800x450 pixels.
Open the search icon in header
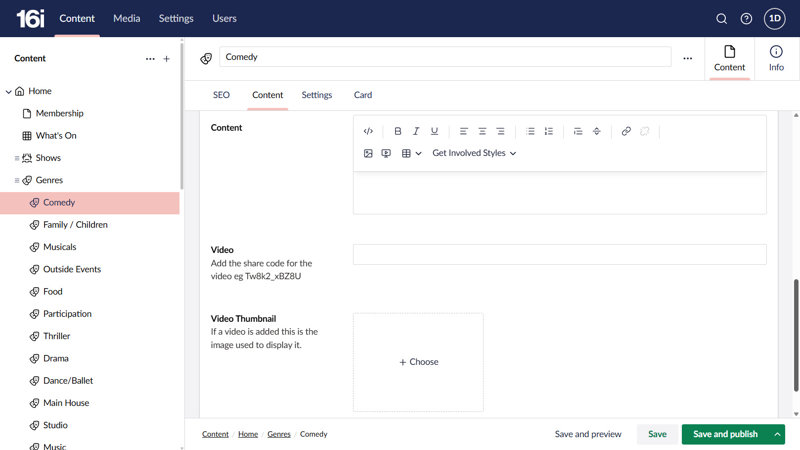721,19
